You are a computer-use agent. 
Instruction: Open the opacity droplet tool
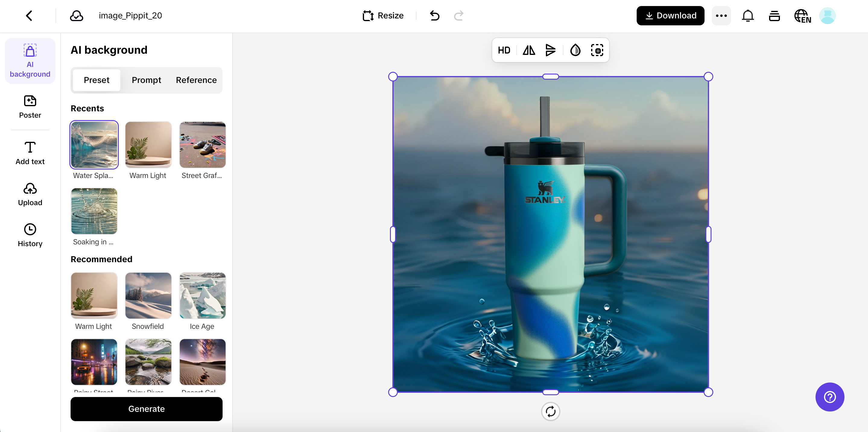tap(575, 51)
